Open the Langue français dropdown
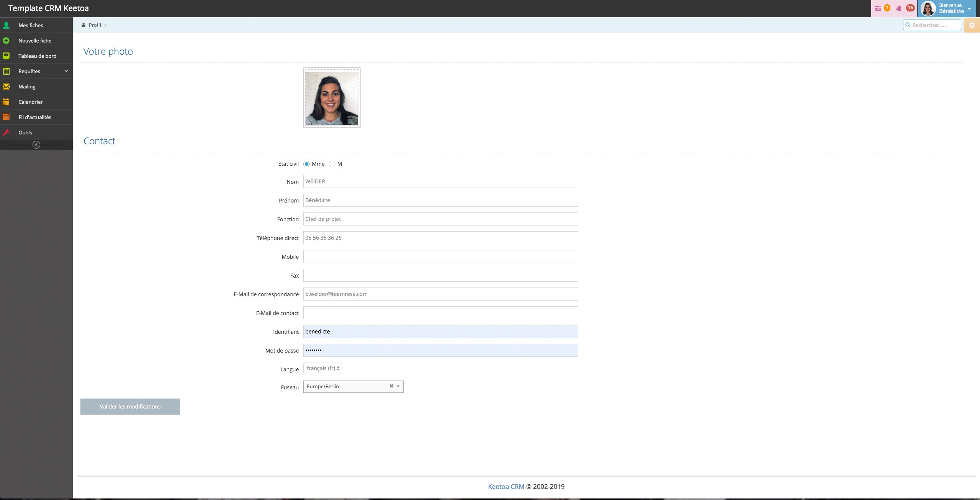This screenshot has width=980, height=500. [322, 368]
